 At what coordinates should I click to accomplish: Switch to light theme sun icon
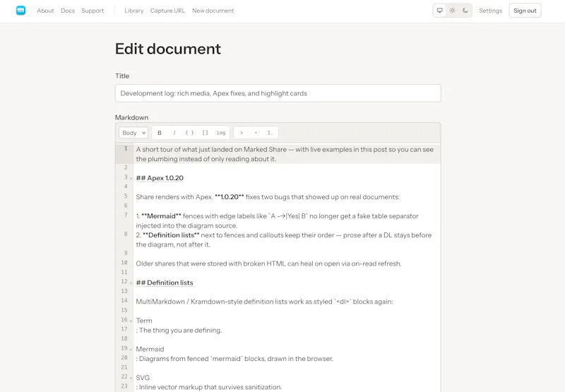pyautogui.click(x=453, y=11)
